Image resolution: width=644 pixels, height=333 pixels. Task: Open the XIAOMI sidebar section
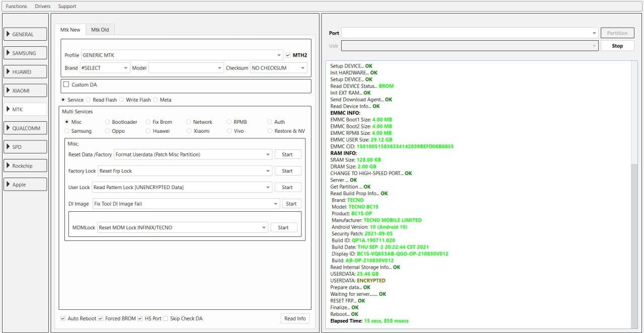[x=25, y=91]
